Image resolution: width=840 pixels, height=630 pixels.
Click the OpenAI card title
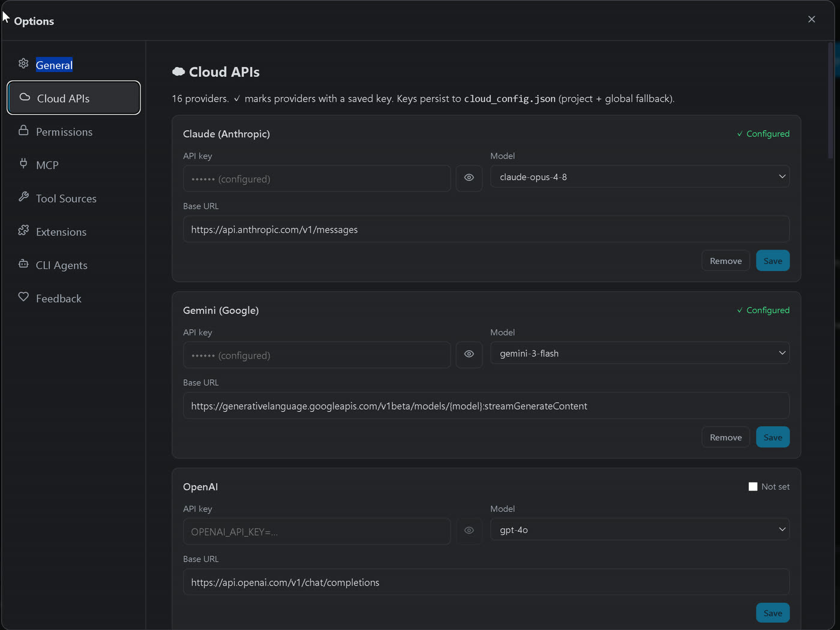[x=200, y=487]
